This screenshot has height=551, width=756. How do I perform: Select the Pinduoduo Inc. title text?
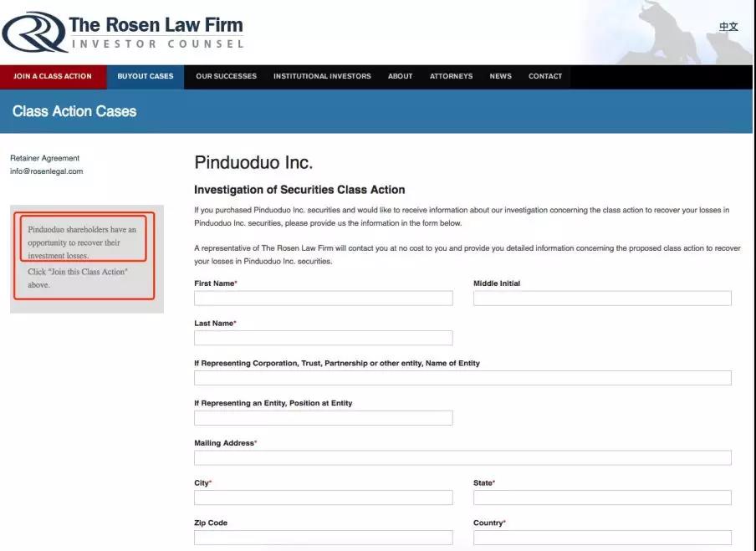click(253, 162)
